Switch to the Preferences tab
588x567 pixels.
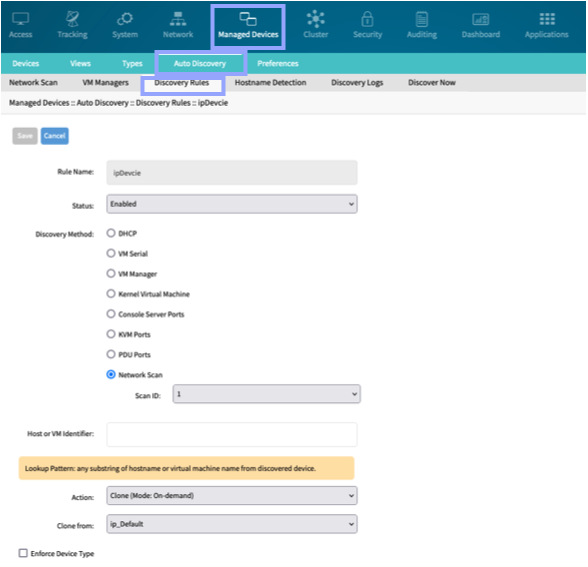pos(278,63)
